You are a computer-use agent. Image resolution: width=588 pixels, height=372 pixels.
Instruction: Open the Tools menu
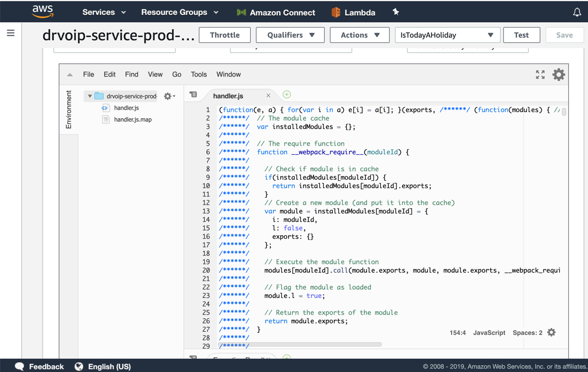pyautogui.click(x=199, y=74)
